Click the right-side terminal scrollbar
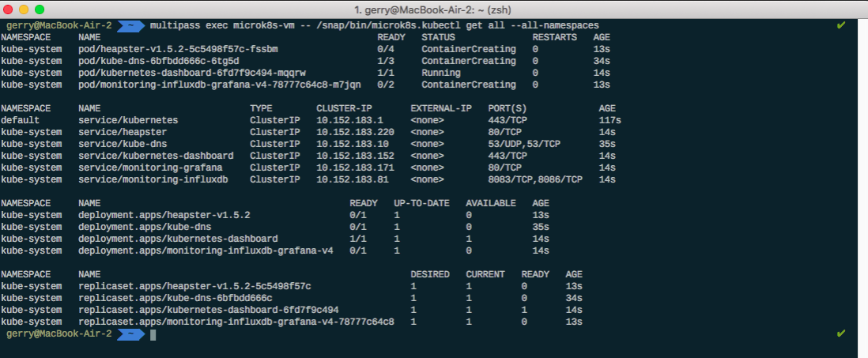Image resolution: width=868 pixels, height=358 pixels. coord(862,182)
